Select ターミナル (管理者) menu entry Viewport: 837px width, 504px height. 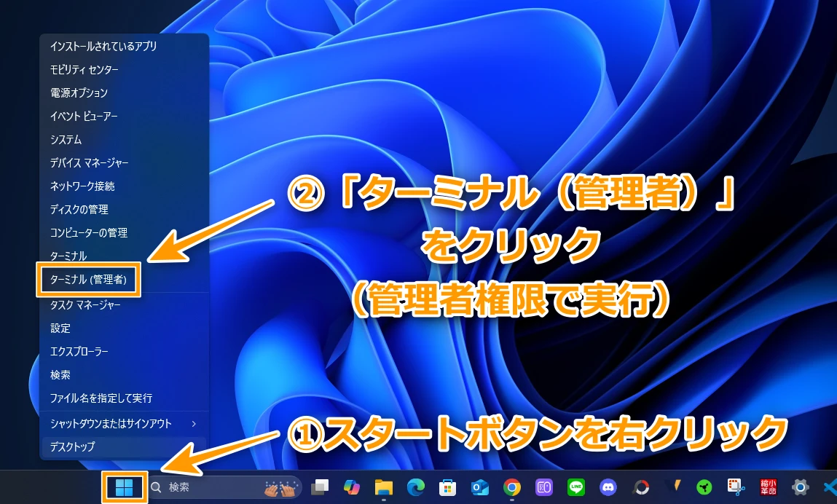pyautogui.click(x=87, y=279)
